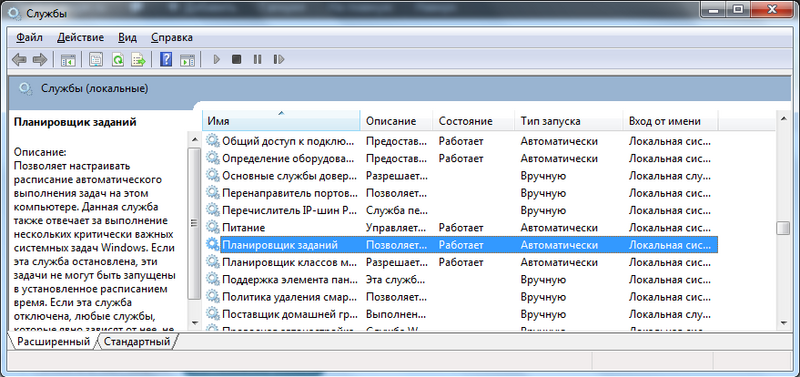Click the gear icon beside Питание
Screen dimensions: 800x377
tap(212, 228)
